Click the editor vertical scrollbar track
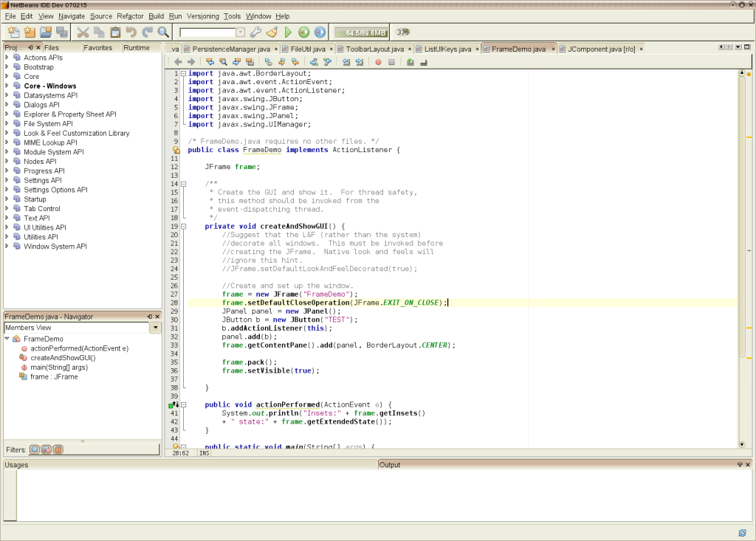This screenshot has height=541, width=756. (x=742, y=258)
